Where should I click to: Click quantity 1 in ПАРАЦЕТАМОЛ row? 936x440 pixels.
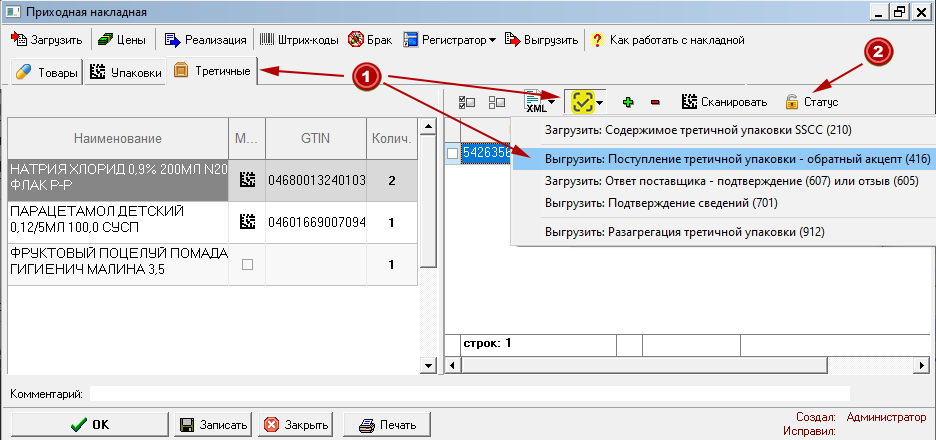pyautogui.click(x=392, y=222)
